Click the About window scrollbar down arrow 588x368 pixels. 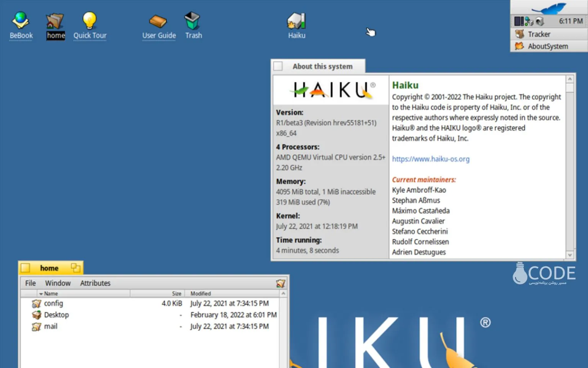pos(570,255)
